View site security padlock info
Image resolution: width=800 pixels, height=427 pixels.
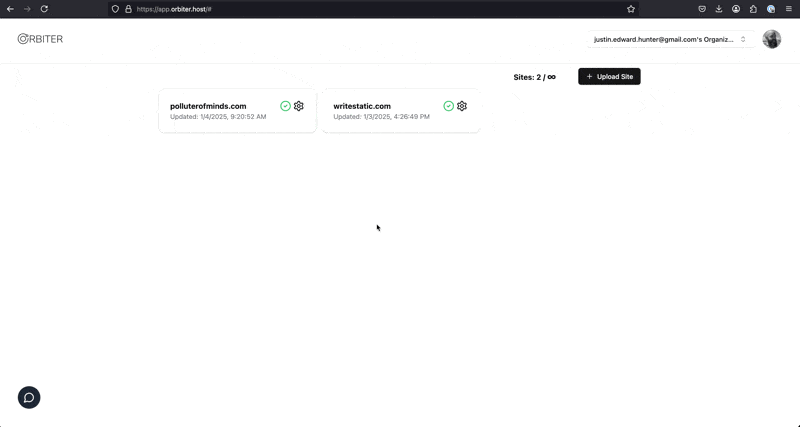coord(128,9)
